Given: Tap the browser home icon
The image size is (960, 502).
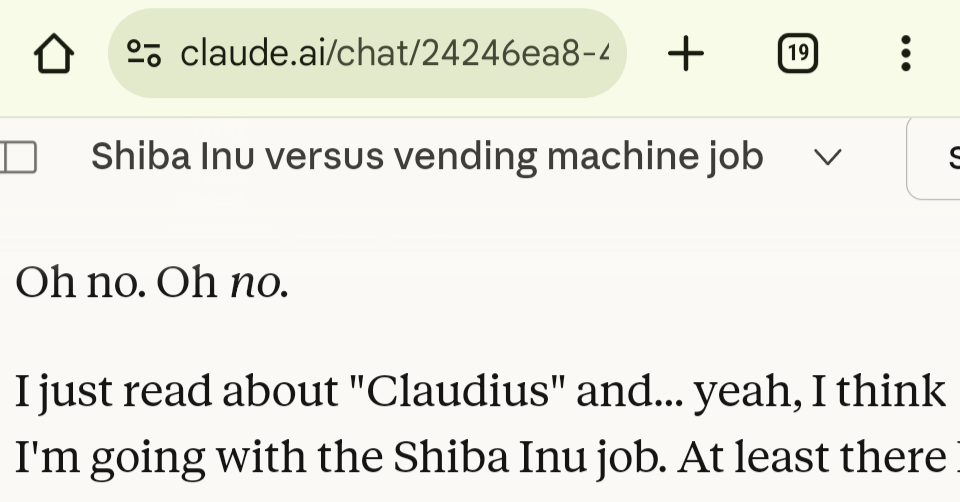Looking at the screenshot, I should [54, 54].
